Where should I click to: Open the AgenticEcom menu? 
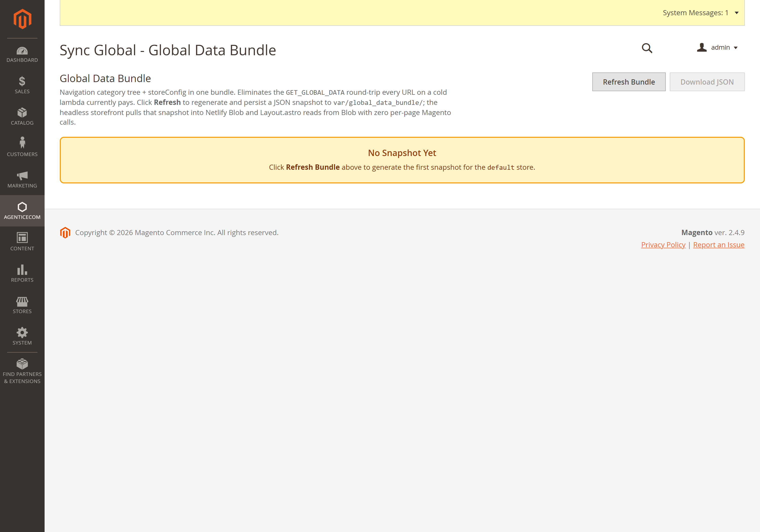tap(22, 211)
